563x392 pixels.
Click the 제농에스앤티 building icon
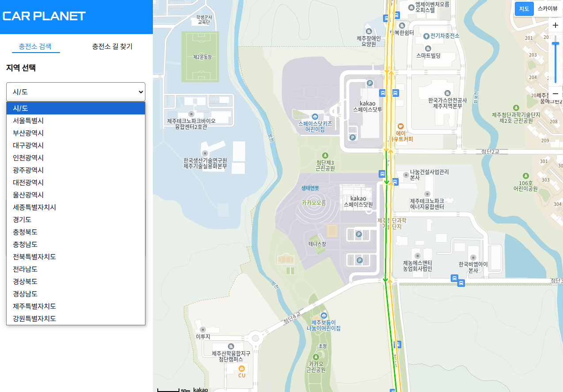click(x=417, y=255)
